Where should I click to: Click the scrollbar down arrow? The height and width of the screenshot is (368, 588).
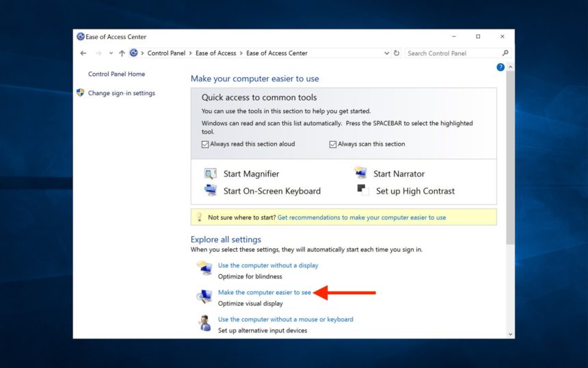pos(510,334)
